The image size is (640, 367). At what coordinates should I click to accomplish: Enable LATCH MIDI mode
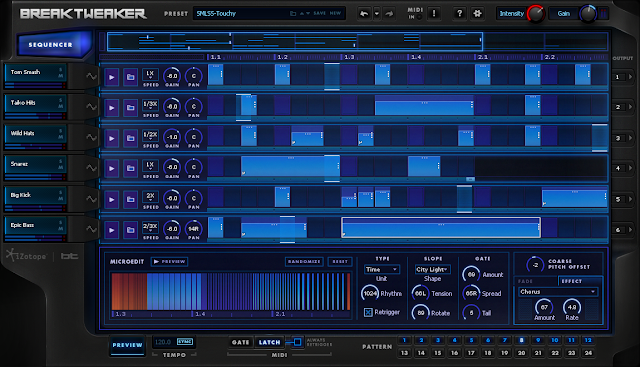pos(269,343)
